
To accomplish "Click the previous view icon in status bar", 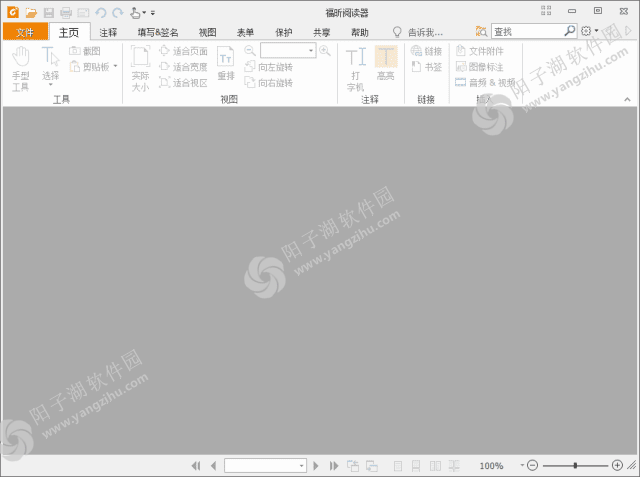I will coord(353,466).
